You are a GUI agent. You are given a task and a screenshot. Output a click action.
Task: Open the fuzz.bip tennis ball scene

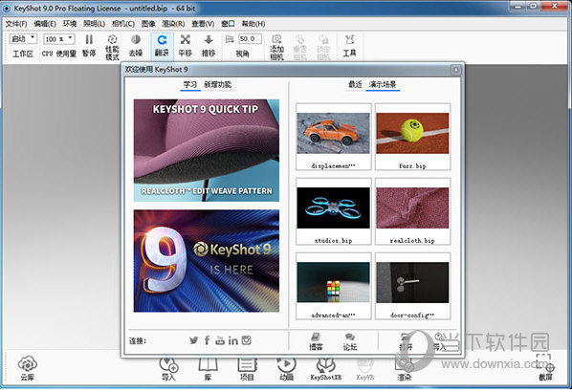412,137
